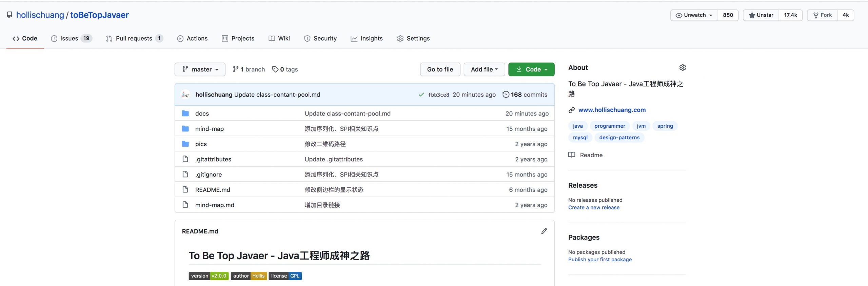Select the design-patterns topic tag
Screen dimensions: 868x286
point(619,138)
